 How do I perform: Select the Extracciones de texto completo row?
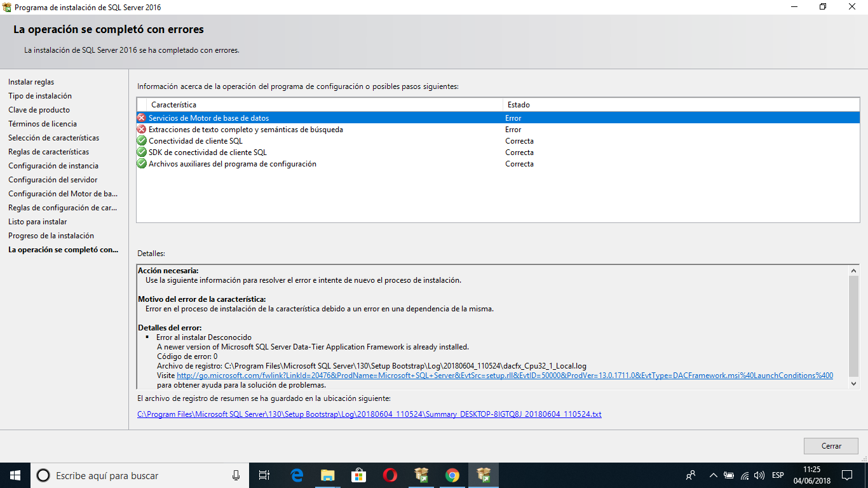498,130
